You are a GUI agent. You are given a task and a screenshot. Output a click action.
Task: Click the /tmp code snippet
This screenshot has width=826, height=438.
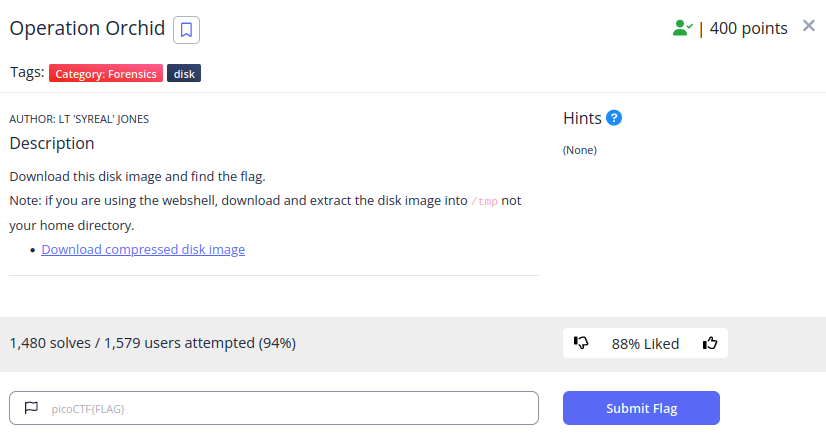coord(484,201)
